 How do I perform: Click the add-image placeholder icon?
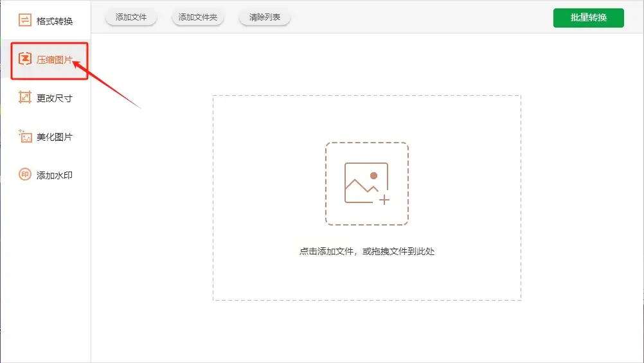[x=367, y=184]
